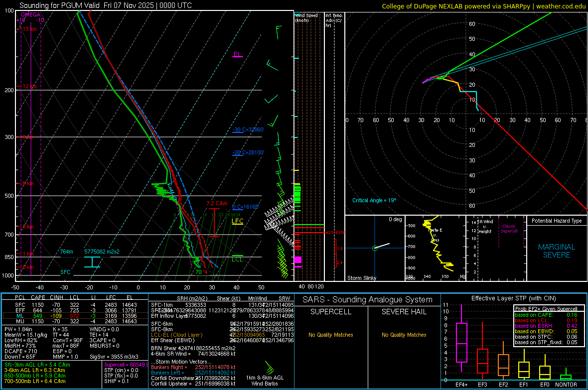Click the -30 C=32860' height label

(x=248, y=130)
